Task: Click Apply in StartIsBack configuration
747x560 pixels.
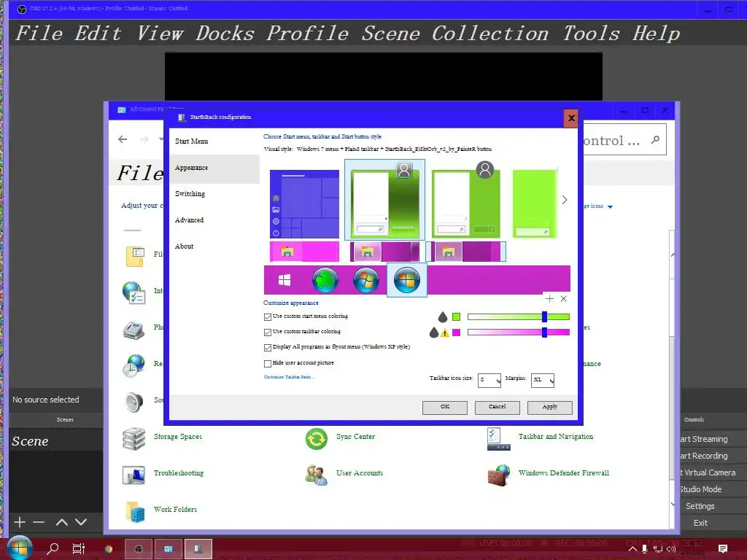Action: pos(550,407)
